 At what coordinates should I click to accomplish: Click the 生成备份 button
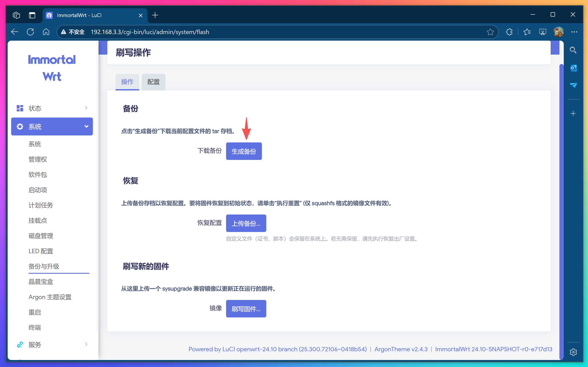pyautogui.click(x=244, y=151)
